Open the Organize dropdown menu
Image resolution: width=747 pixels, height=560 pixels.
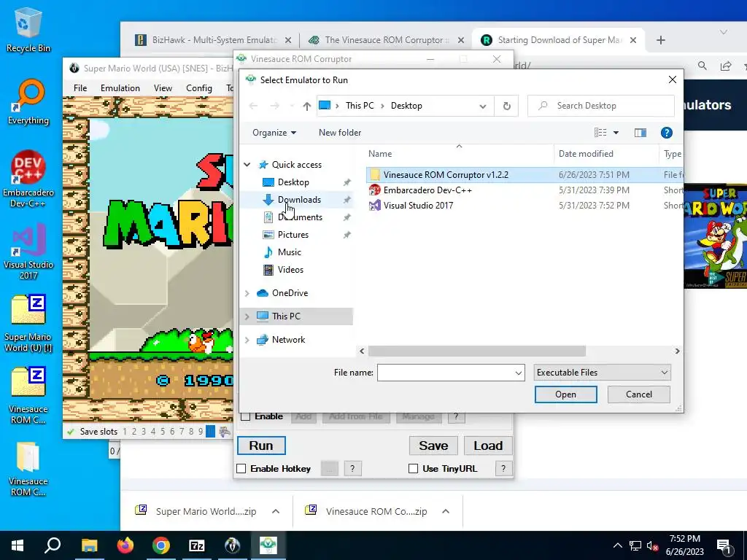[x=274, y=133]
